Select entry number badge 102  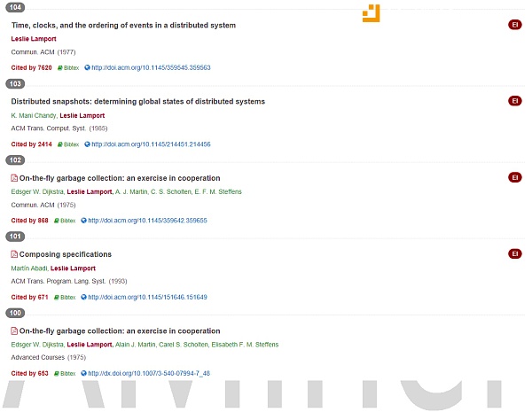pyautogui.click(x=15, y=160)
